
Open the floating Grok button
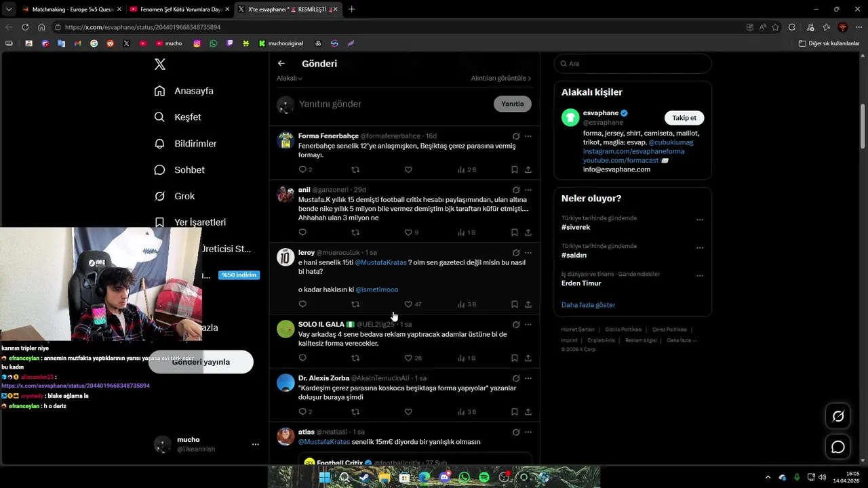tap(838, 416)
